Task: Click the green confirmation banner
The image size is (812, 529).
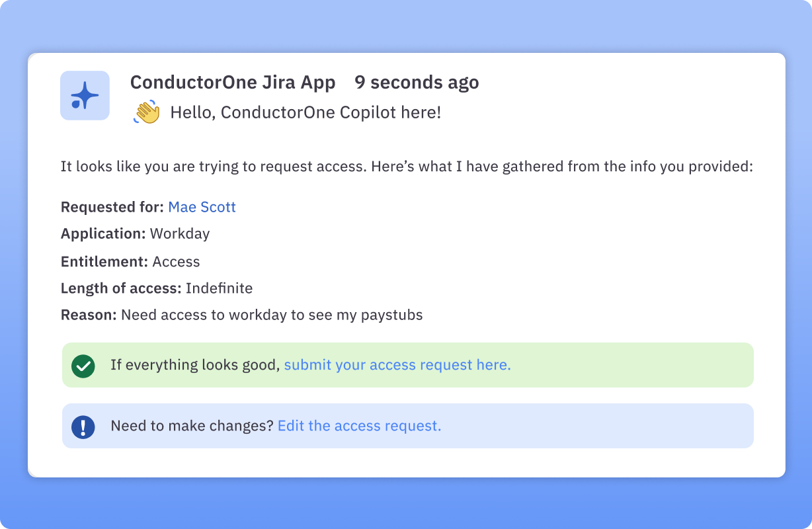Action: tap(407, 364)
